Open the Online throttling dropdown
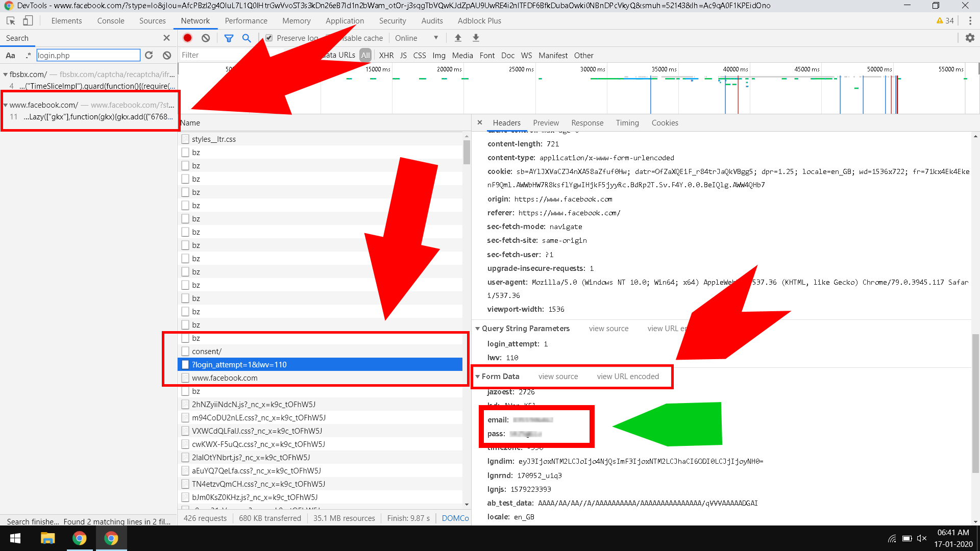This screenshot has height=551, width=980. 416,38
